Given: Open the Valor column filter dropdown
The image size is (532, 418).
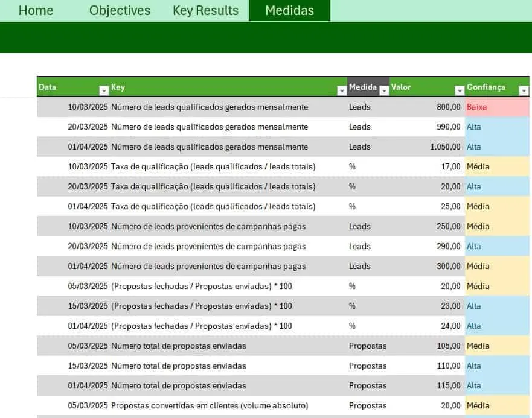Looking at the screenshot, I should point(460,90).
